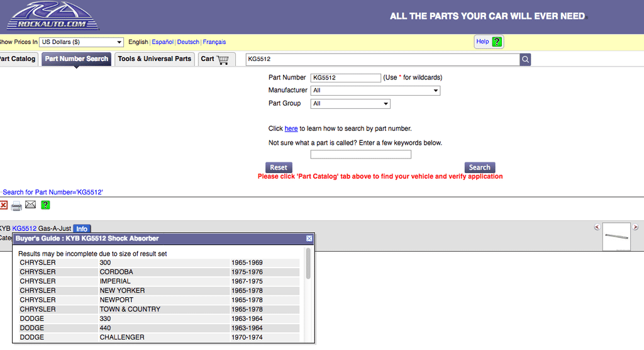644x350 pixels.
Task: Open the Cart tab
Action: pos(216,59)
